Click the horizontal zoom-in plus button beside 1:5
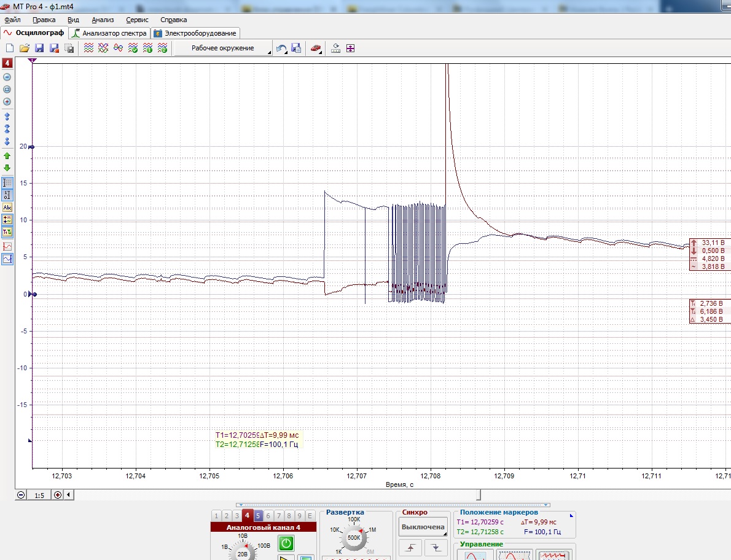The image size is (731, 560). pyautogui.click(x=57, y=495)
